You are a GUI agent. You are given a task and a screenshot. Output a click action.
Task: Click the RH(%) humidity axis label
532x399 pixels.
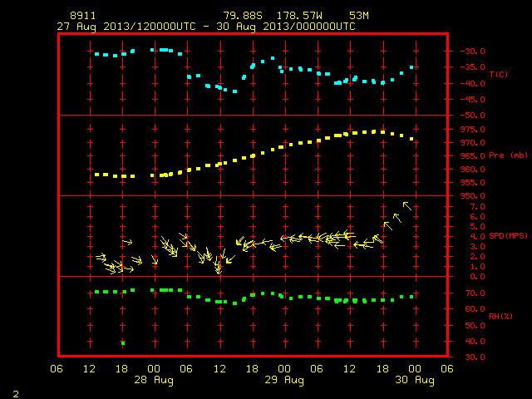pyautogui.click(x=500, y=317)
